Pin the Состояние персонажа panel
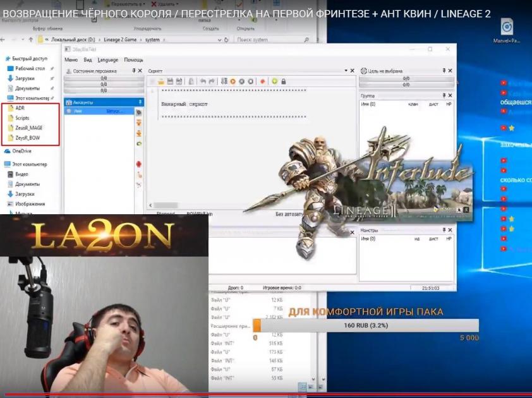This screenshot has width=532, height=398. [134, 71]
